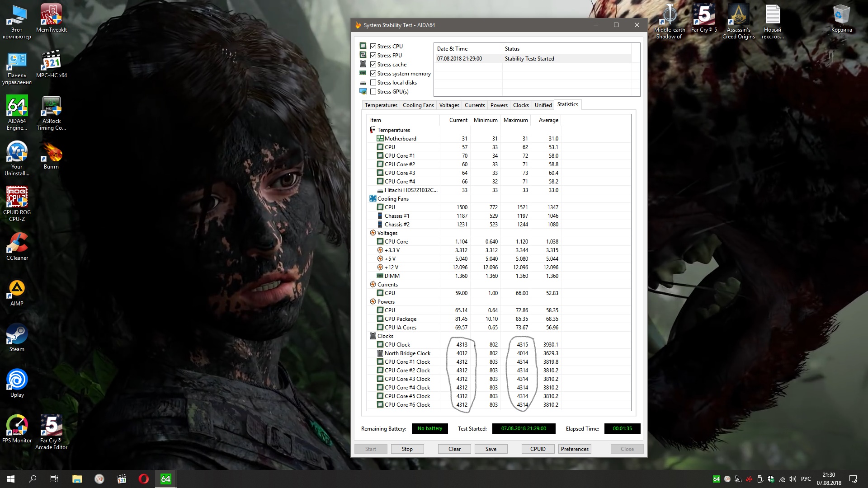Click Opera browser taskbar icon
The height and width of the screenshot is (488, 868).
tap(143, 479)
